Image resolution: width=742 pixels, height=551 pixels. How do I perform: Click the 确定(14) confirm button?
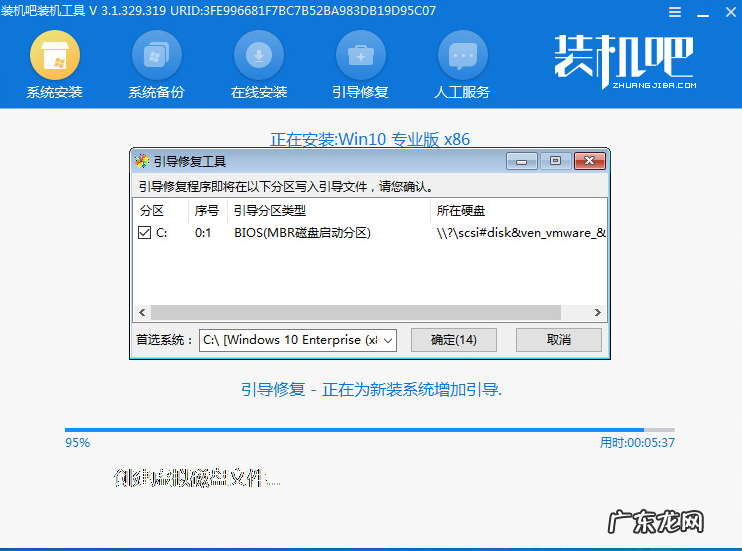click(454, 340)
